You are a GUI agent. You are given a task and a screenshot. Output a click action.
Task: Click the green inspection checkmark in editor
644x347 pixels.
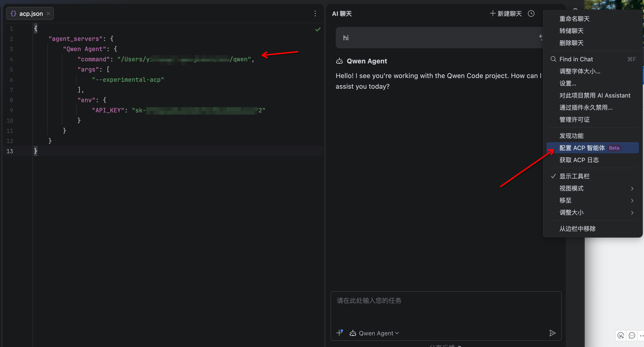point(318,29)
